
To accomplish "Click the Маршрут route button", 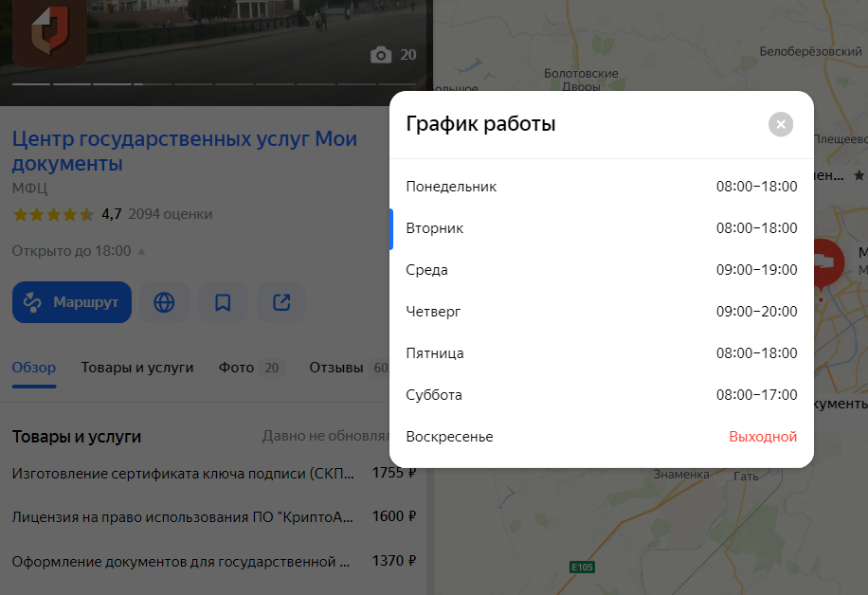I will pos(72,302).
